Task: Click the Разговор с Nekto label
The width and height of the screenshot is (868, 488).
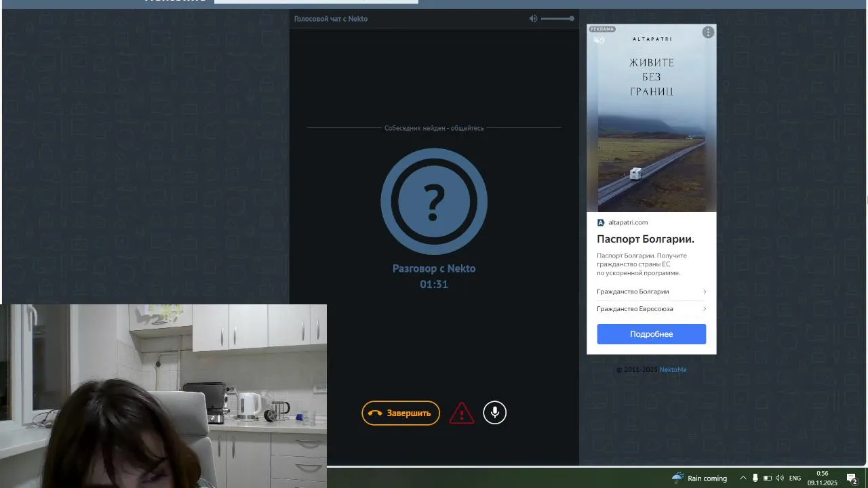Action: pos(434,268)
